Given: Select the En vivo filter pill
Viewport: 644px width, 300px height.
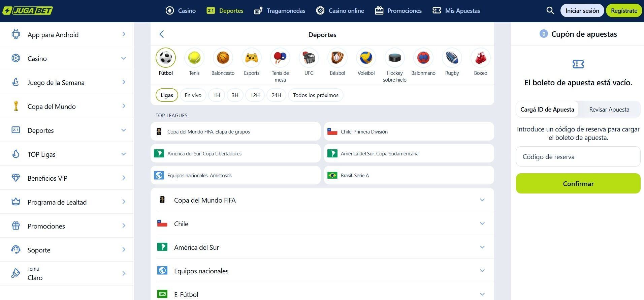Looking at the screenshot, I should tap(193, 95).
